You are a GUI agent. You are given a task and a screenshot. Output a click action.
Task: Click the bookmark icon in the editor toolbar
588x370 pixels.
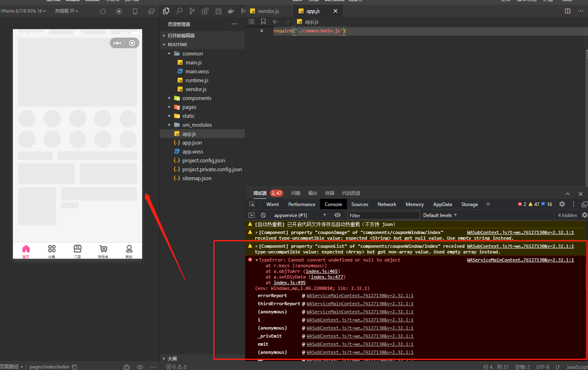263,21
